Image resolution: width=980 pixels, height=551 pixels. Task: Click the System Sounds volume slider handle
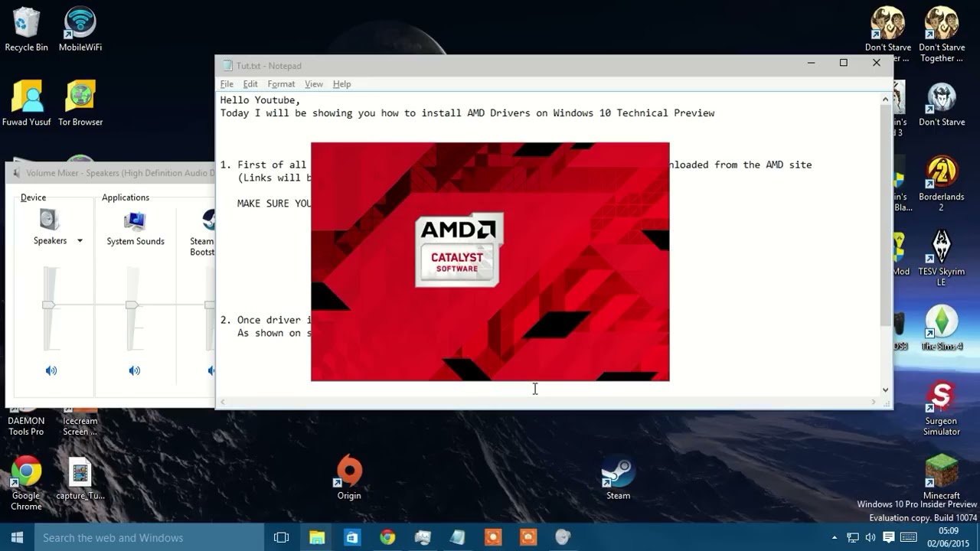[132, 305]
